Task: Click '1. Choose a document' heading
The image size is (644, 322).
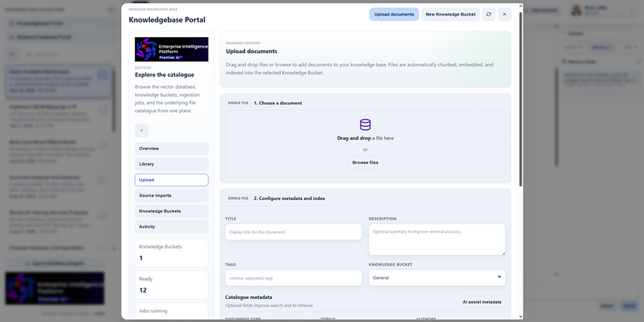Action: click(x=278, y=103)
